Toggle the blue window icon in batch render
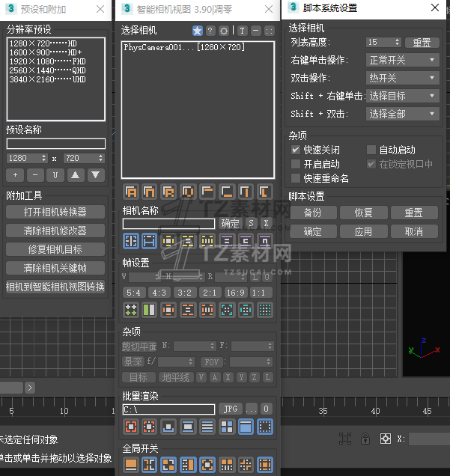450x476 pixels. click(x=246, y=427)
